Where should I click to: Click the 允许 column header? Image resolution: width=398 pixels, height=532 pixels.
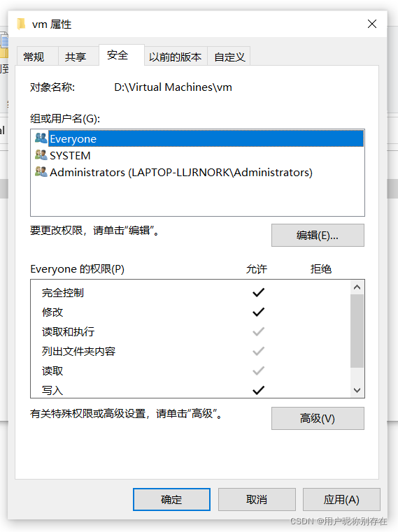257,269
